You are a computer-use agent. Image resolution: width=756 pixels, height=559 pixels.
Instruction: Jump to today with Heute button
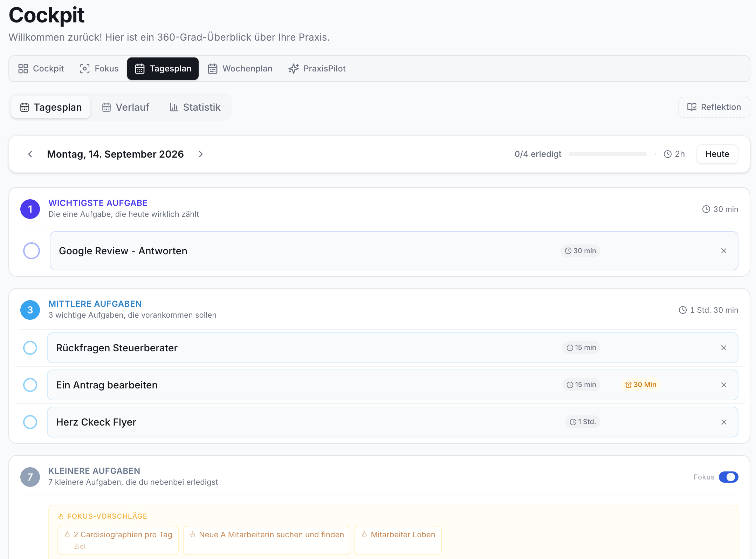pos(717,154)
